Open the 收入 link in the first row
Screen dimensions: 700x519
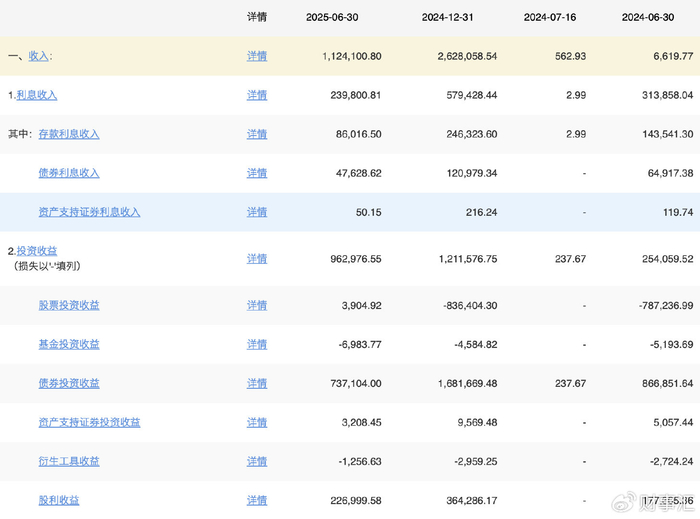click(x=39, y=56)
